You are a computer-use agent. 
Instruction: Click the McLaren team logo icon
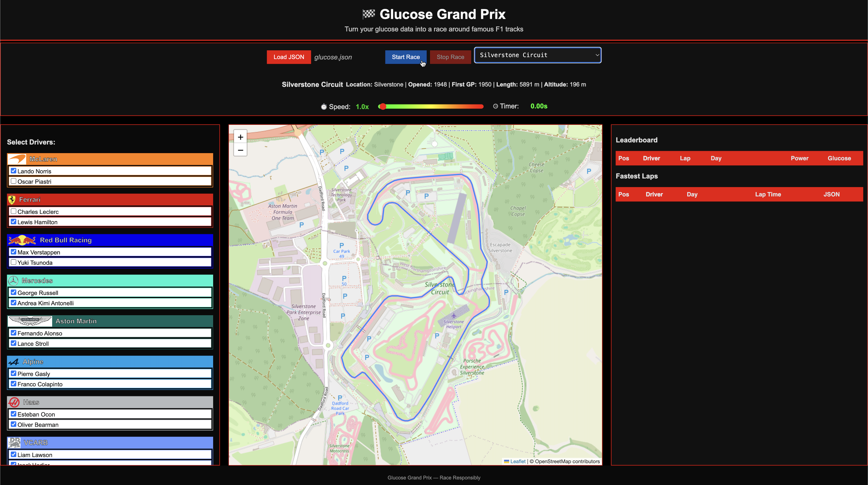click(x=17, y=159)
